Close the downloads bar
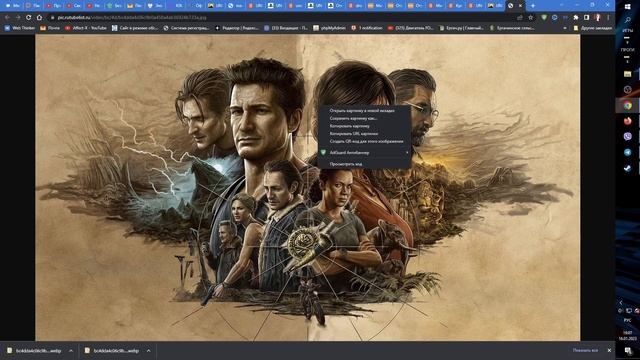 point(609,350)
